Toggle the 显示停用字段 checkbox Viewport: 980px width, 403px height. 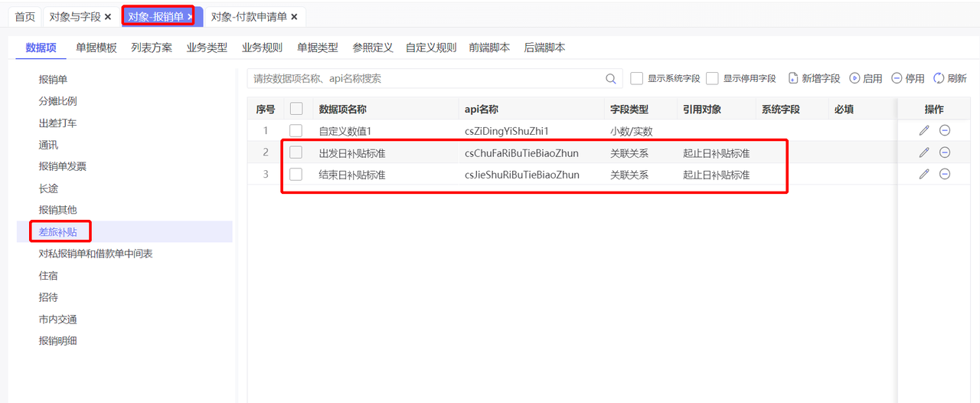coord(712,79)
